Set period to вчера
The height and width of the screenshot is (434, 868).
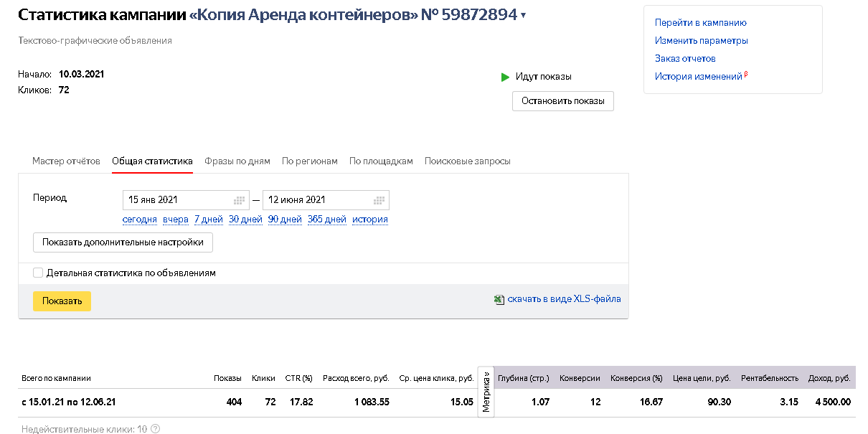tap(176, 220)
